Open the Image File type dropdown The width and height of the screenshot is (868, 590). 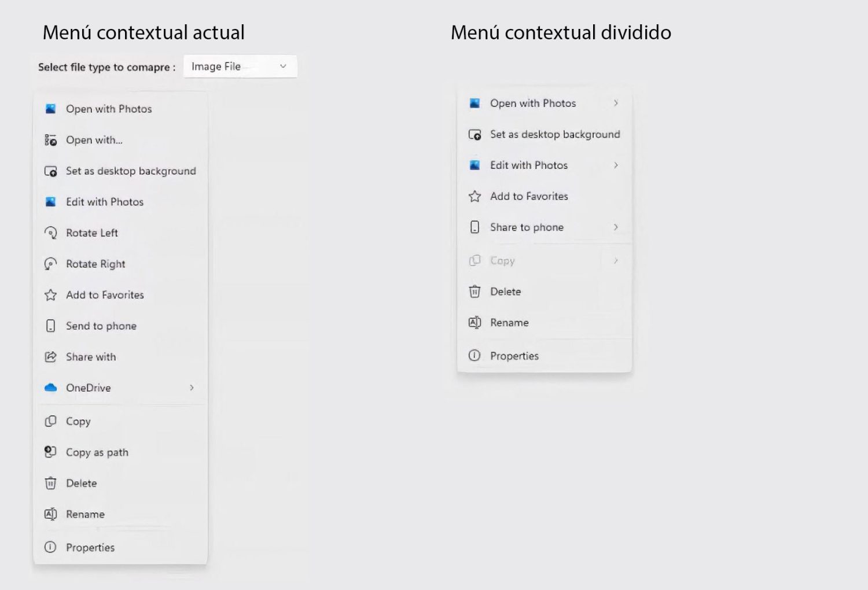point(240,67)
